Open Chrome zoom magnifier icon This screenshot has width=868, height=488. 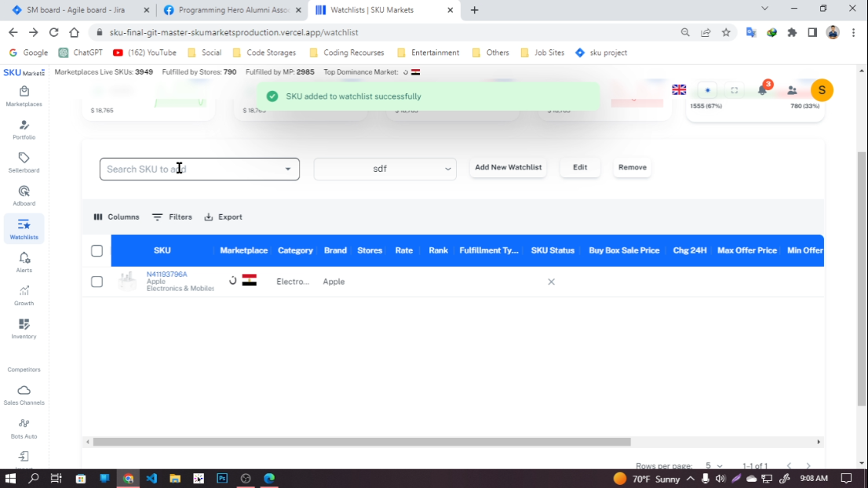[x=685, y=32]
